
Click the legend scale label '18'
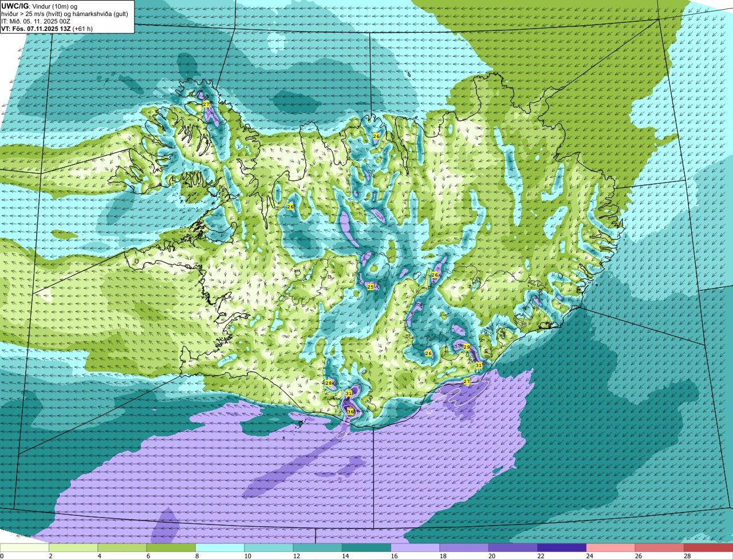(x=442, y=556)
